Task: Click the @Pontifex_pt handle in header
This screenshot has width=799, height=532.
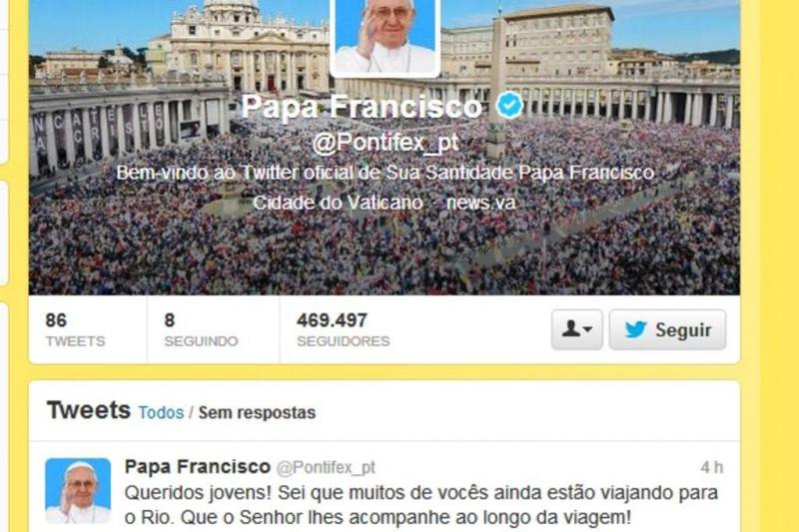Action: (x=386, y=143)
